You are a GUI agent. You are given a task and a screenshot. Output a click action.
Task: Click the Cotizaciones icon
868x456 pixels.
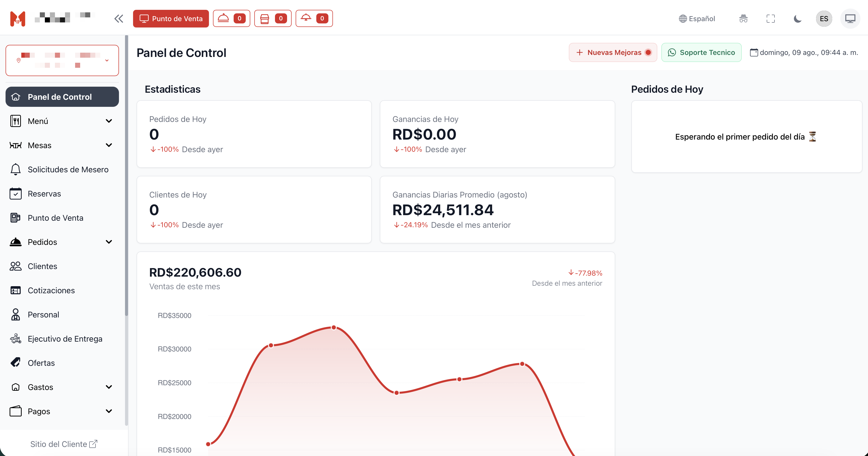tap(16, 290)
